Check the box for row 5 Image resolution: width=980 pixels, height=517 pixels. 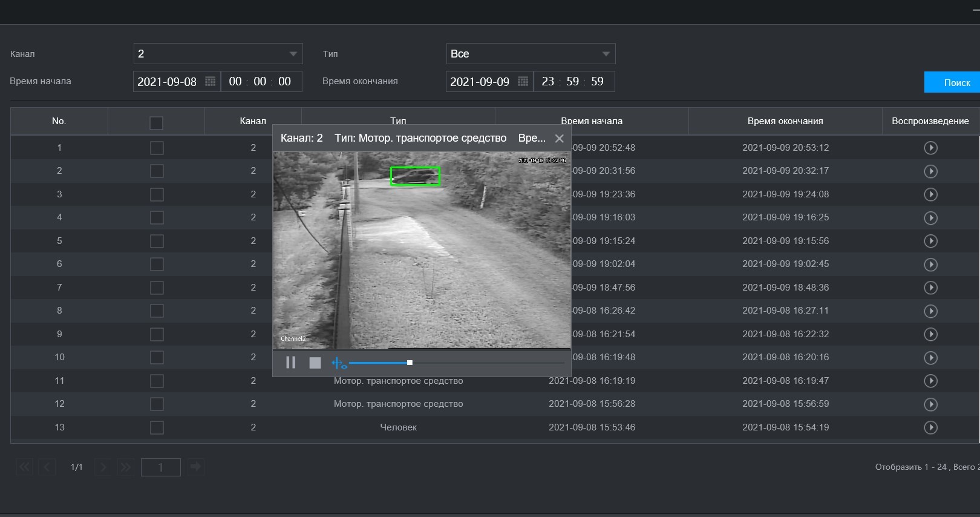[157, 241]
